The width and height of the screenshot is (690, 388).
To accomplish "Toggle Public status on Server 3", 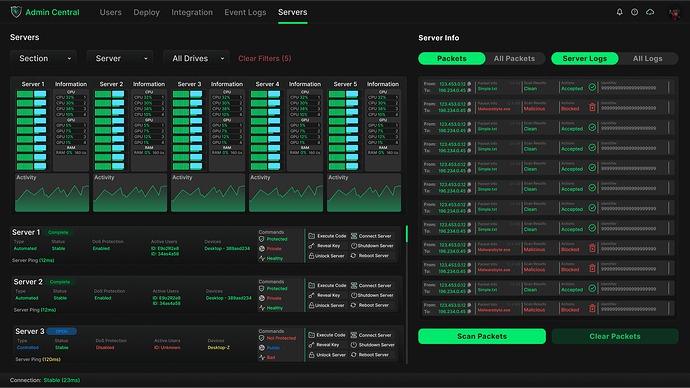I will tap(269, 348).
